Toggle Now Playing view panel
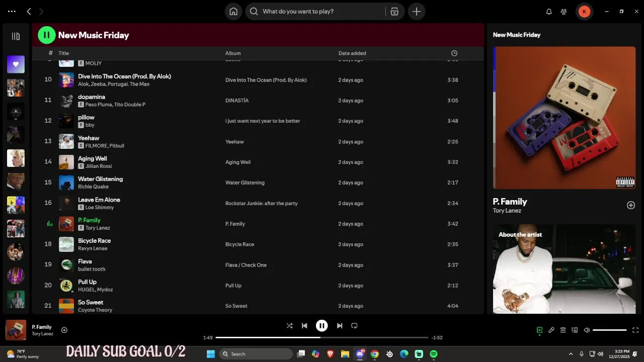This screenshot has height=362, width=644. click(539, 330)
